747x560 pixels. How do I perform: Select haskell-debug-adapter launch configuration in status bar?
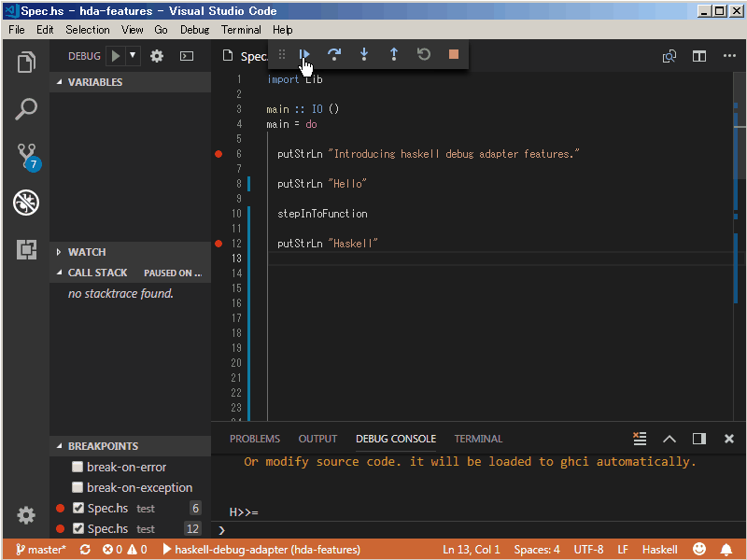tap(261, 550)
